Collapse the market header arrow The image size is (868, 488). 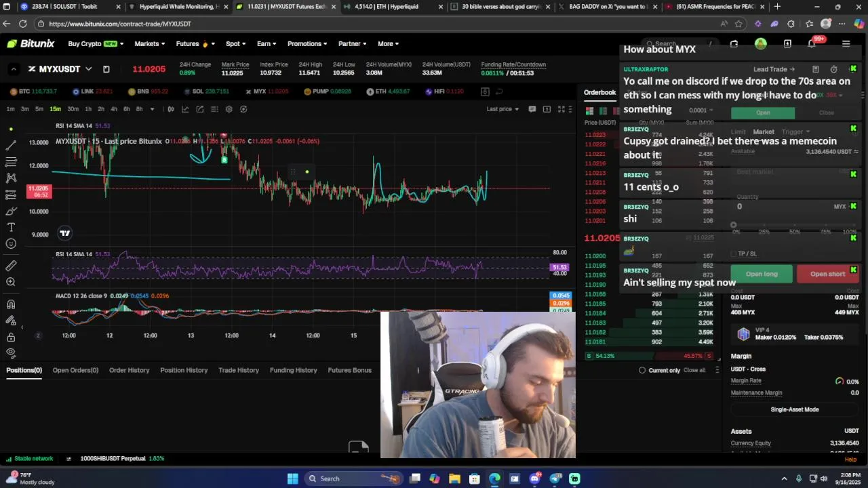(13, 69)
